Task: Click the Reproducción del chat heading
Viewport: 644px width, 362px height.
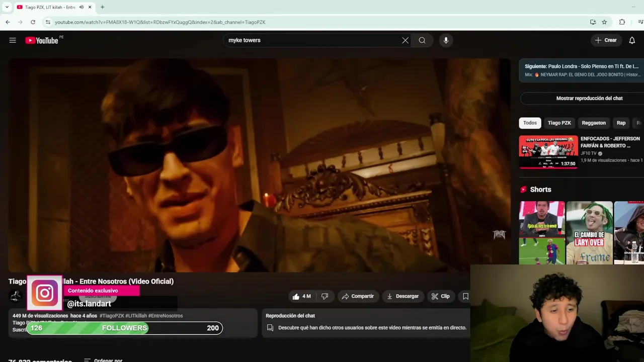Action: 290,316
